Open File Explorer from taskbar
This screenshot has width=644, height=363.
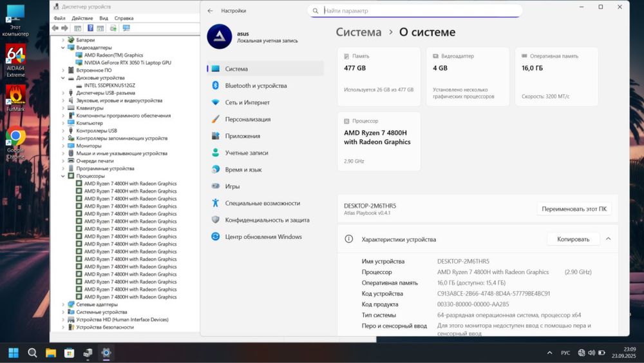51,353
